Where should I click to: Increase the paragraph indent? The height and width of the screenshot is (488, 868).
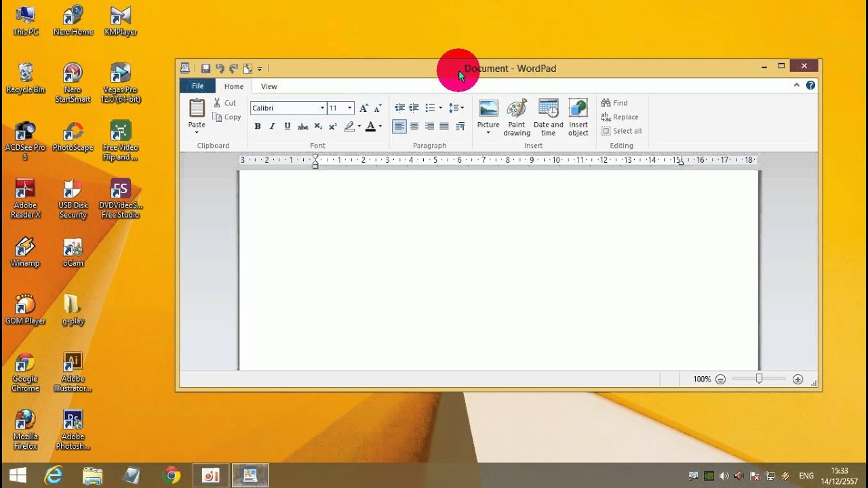414,108
